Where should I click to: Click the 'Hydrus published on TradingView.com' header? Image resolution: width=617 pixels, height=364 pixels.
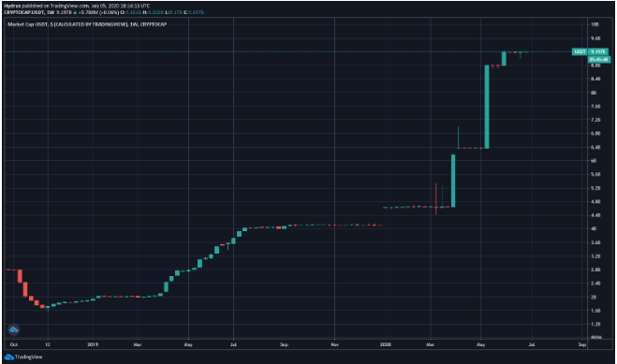tap(77, 6)
